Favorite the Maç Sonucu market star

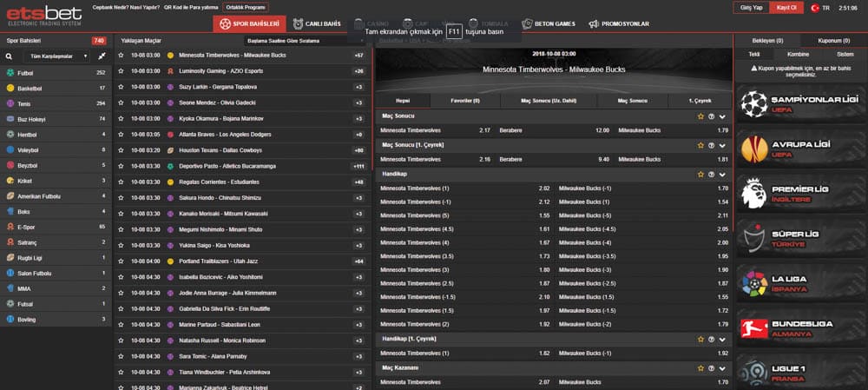click(700, 116)
